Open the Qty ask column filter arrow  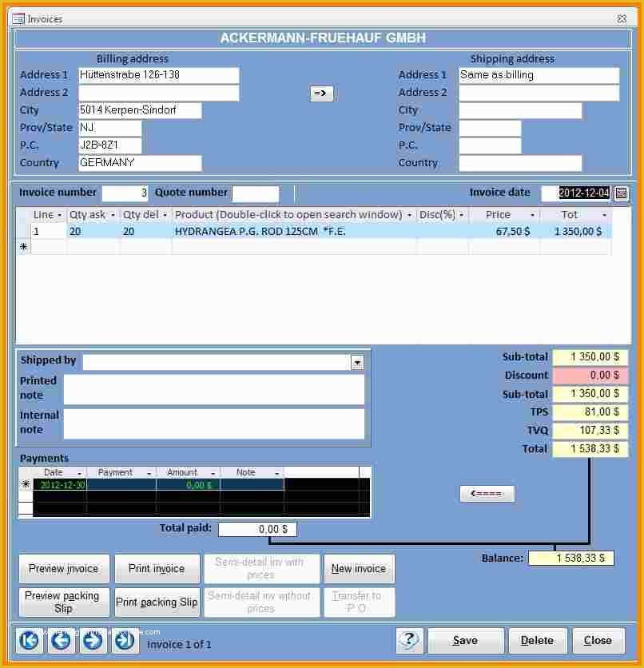click(x=113, y=215)
